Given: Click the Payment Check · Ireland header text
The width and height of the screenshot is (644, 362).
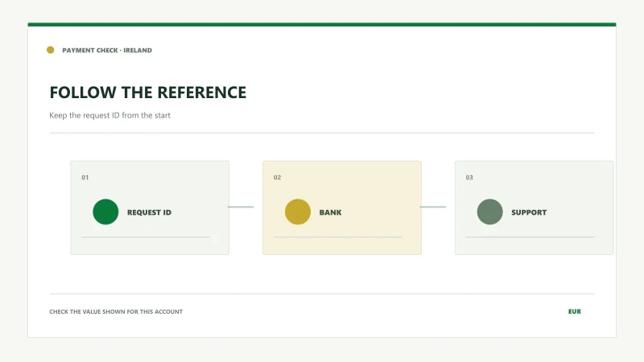Looking at the screenshot, I should pos(107,50).
